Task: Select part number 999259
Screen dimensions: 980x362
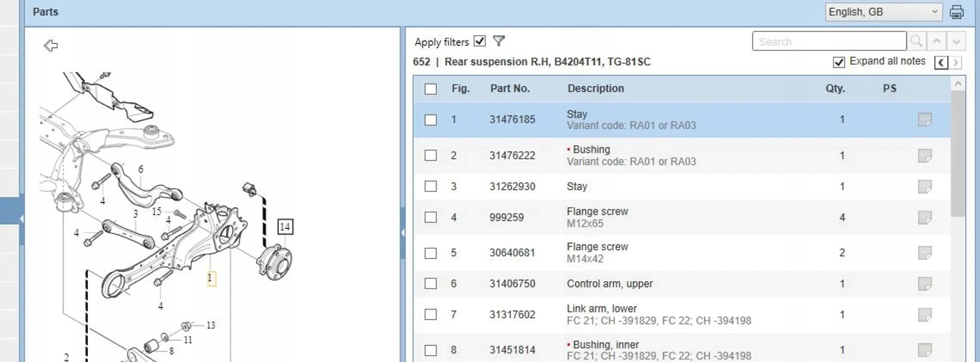Action: point(506,217)
